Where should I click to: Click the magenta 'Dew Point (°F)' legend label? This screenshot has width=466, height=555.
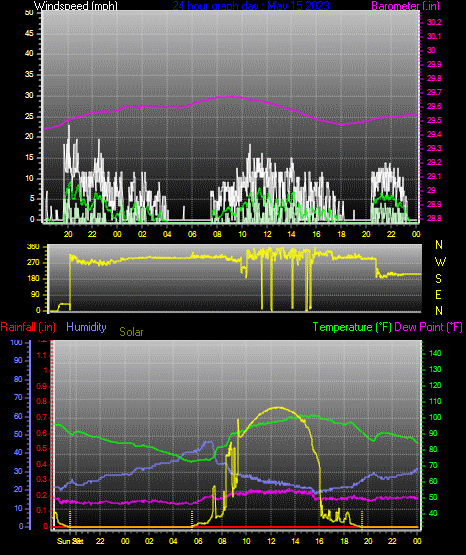coord(428,327)
